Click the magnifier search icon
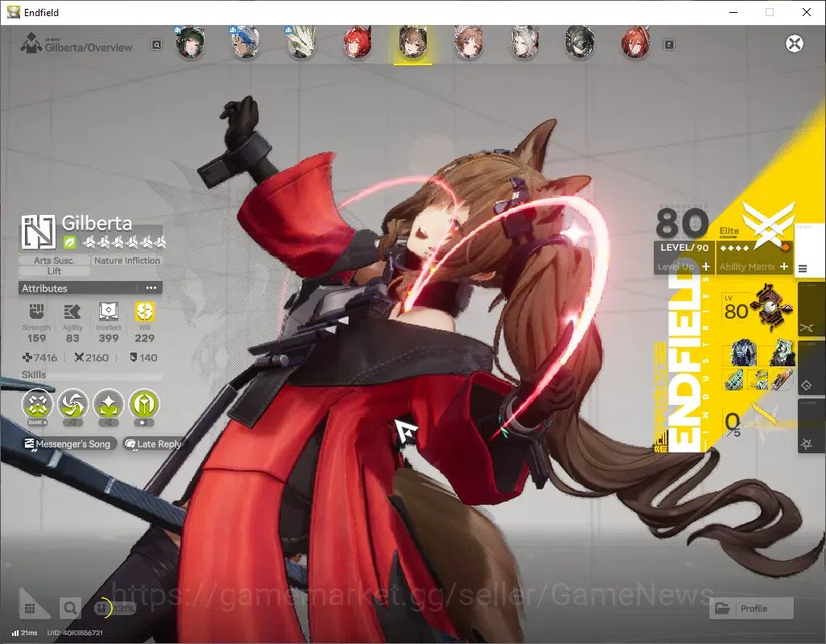 tap(69, 609)
